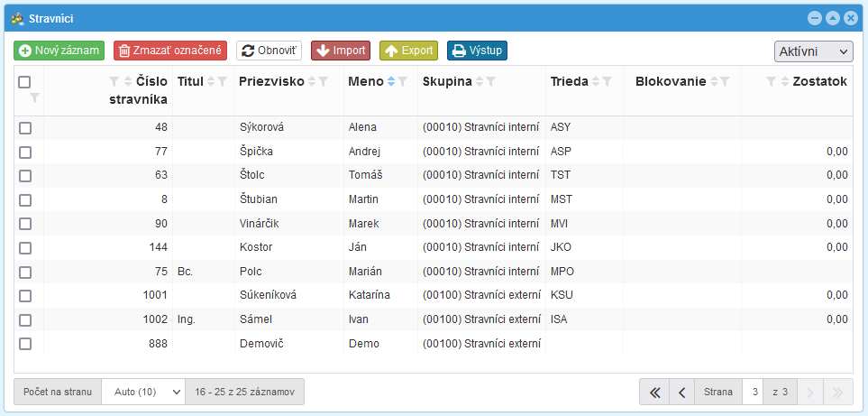Viewport: 868px width, 416px height.
Task: Tick the Kostor Ján row checkbox
Action: point(25,247)
